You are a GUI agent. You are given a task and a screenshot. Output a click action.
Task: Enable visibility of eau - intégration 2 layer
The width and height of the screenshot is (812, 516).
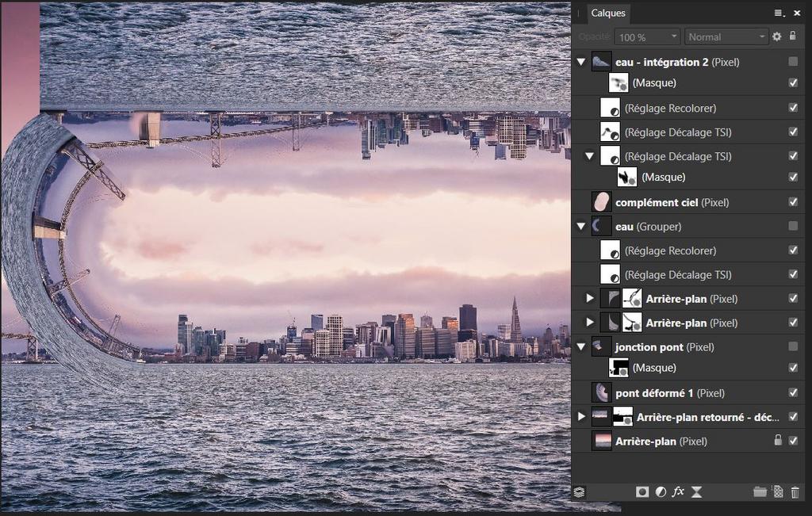pyautogui.click(x=793, y=62)
